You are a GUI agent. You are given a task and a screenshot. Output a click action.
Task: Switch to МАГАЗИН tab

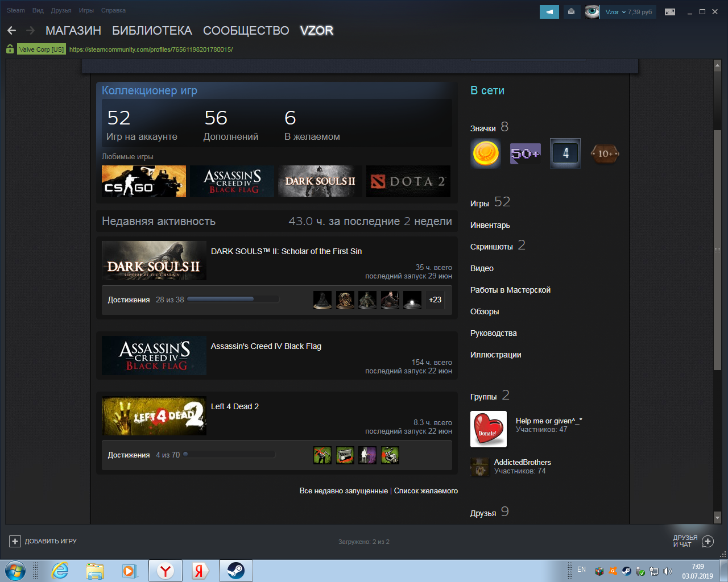(x=73, y=31)
